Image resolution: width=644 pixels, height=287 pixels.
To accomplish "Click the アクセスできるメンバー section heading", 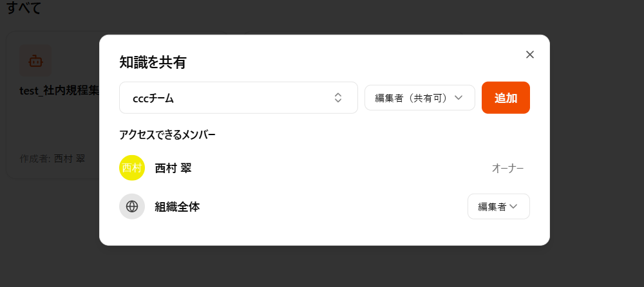I will (x=167, y=134).
